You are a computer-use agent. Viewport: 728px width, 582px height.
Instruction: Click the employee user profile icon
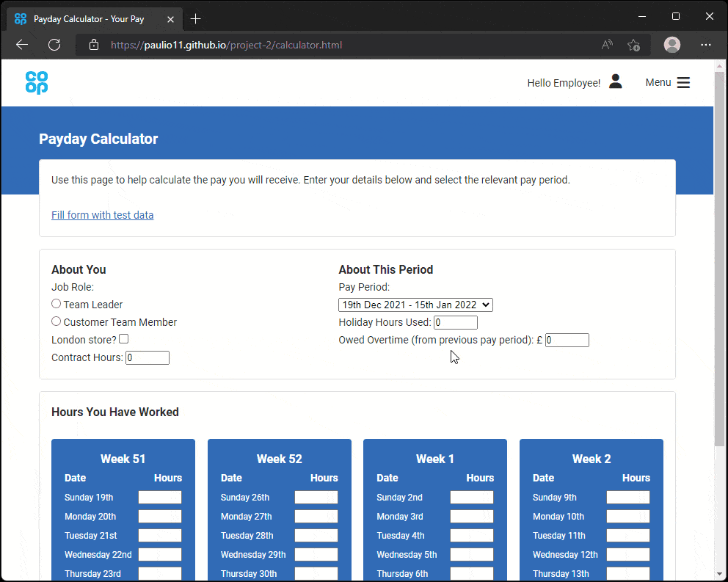615,82
